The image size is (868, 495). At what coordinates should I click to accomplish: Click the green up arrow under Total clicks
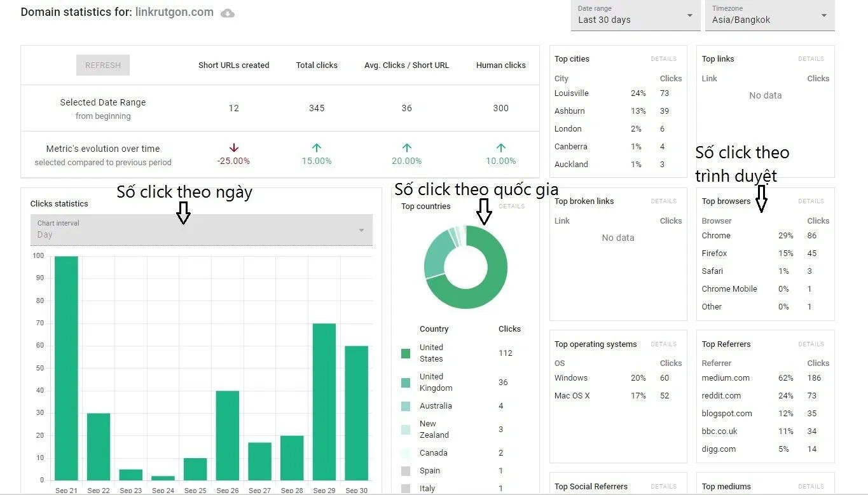[x=317, y=148]
